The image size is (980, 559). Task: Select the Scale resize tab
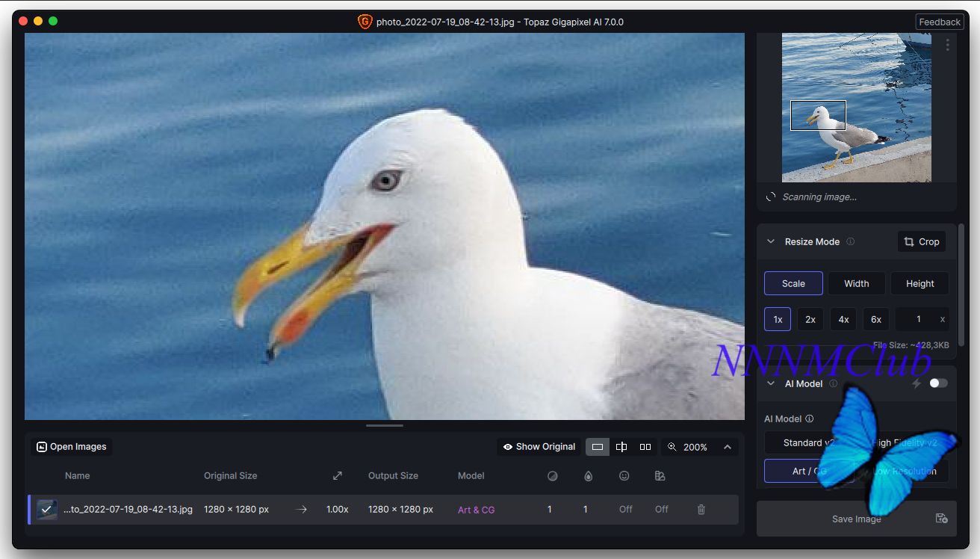click(793, 283)
